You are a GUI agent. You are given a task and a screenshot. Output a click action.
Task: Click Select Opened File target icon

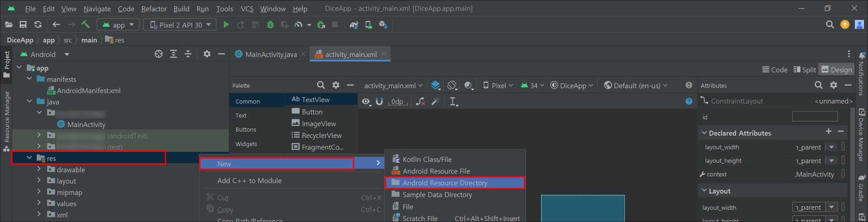click(159, 54)
